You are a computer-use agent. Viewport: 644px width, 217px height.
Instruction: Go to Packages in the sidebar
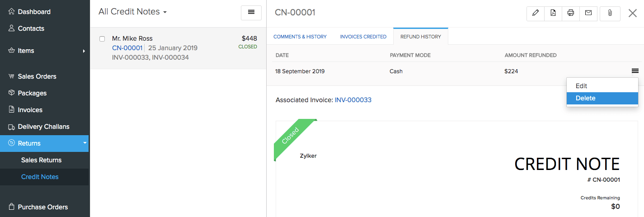click(32, 93)
